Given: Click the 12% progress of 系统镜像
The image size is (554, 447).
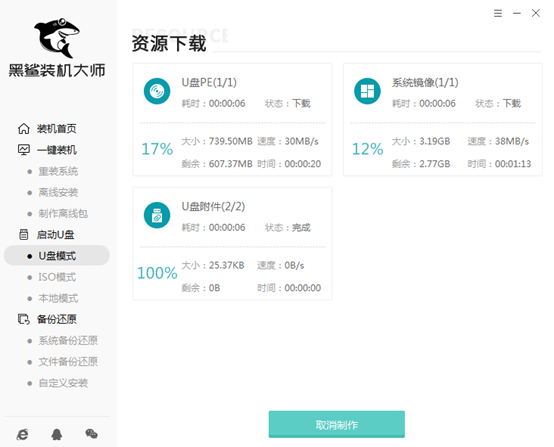Looking at the screenshot, I should pyautogui.click(x=367, y=149).
